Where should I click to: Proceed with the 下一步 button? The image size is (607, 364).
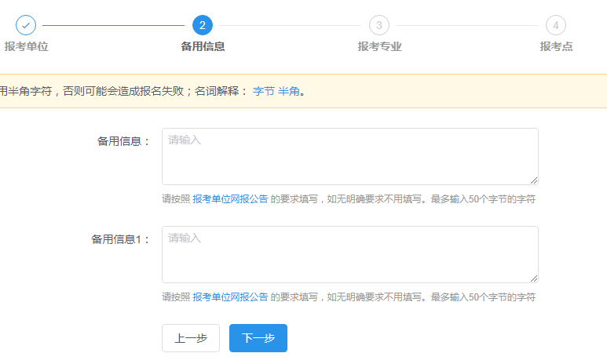[258, 338]
